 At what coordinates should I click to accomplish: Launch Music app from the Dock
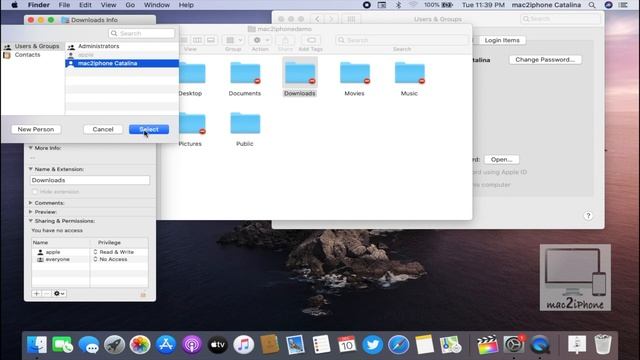[244, 345]
